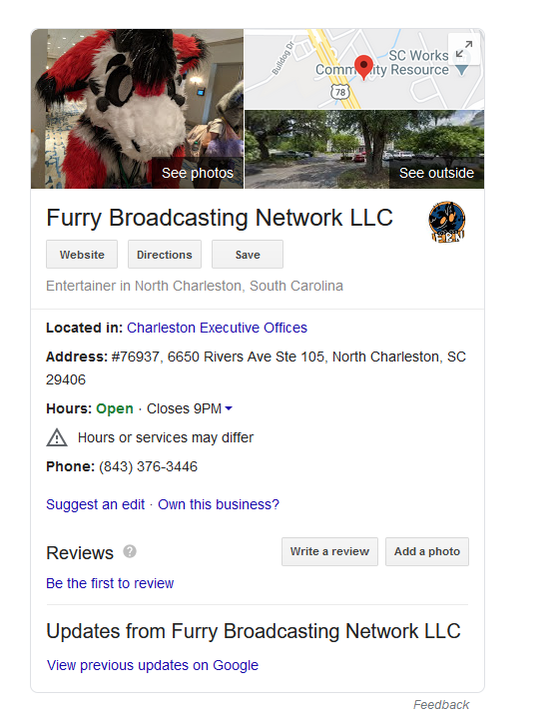Open the FBN business logo icon
This screenshot has width=560, height=728.
point(447,222)
